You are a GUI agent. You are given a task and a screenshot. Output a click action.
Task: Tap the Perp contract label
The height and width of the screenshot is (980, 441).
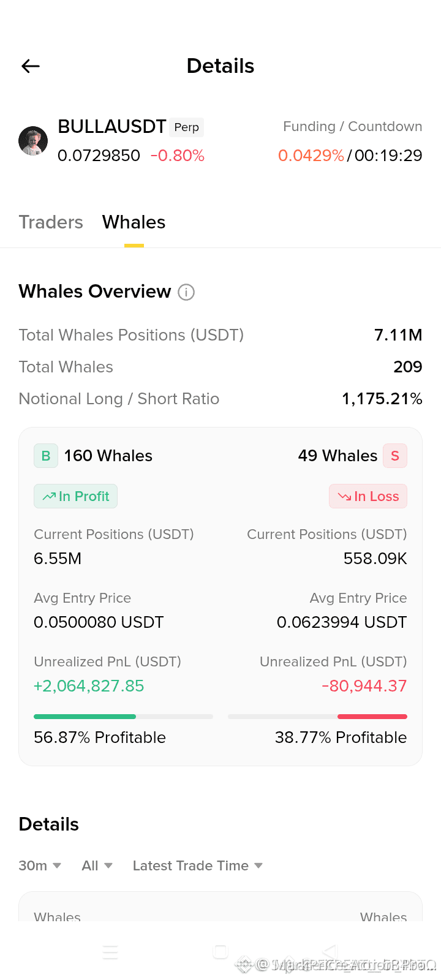tap(187, 127)
